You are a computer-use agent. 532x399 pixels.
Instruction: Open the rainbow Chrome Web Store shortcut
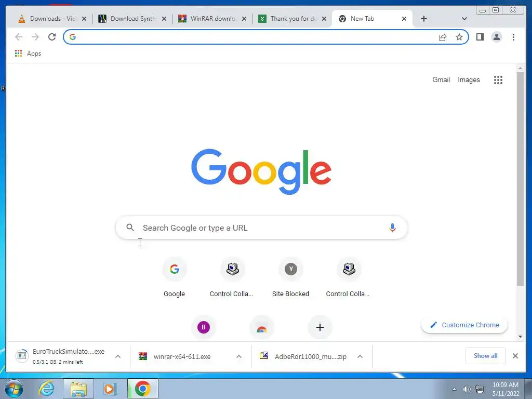[262, 327]
